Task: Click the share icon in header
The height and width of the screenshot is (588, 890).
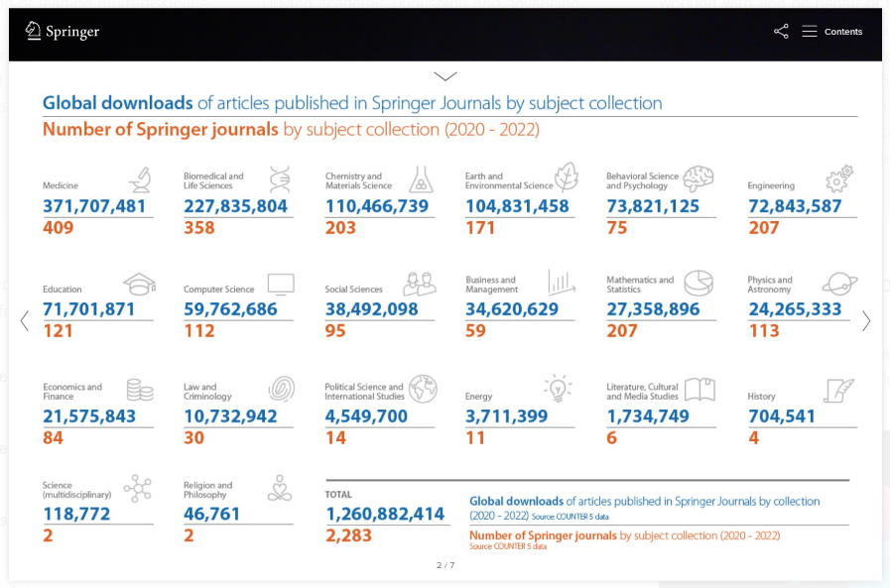Action: [x=781, y=32]
